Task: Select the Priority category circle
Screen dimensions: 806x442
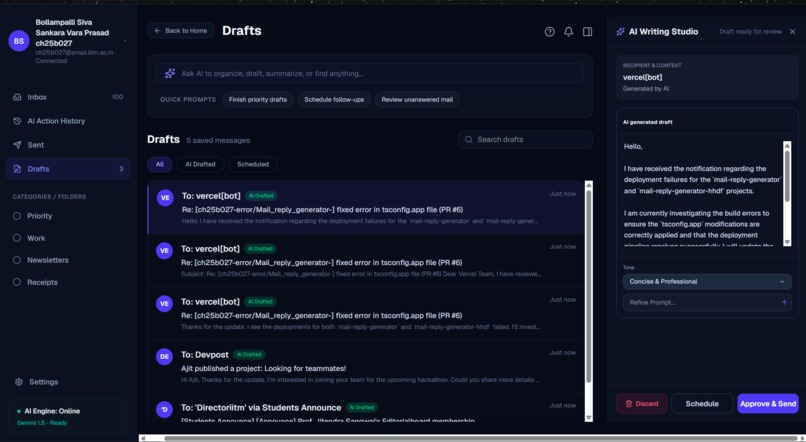Action: tap(17, 216)
